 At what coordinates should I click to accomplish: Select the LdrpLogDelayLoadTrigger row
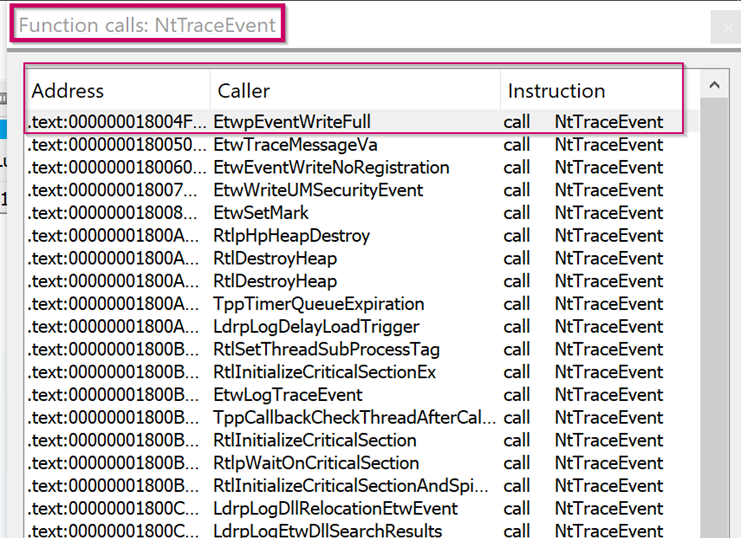(x=317, y=327)
